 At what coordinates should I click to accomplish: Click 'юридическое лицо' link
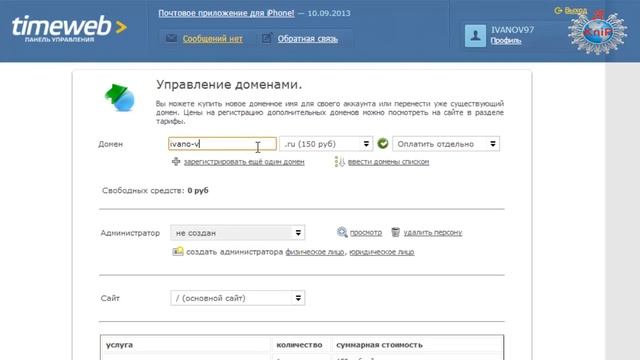pyautogui.click(x=382, y=252)
